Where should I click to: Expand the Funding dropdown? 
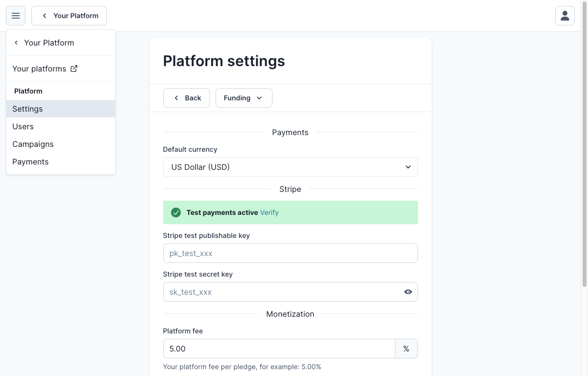[x=244, y=98]
